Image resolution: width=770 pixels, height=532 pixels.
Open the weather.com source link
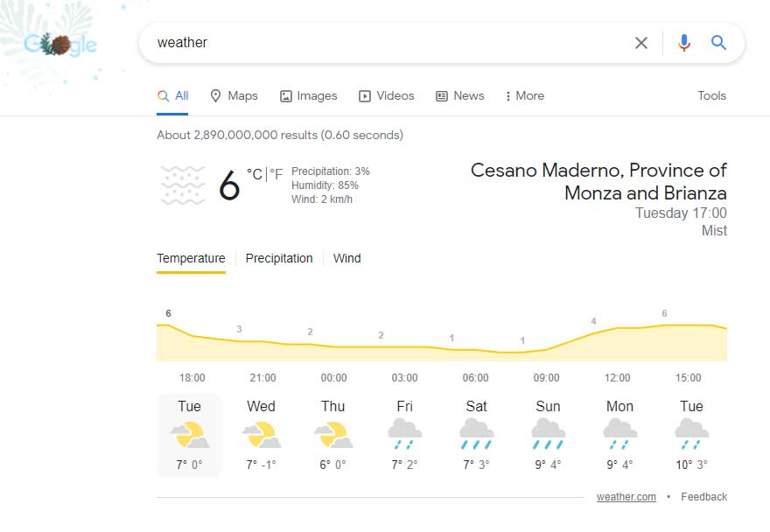(x=626, y=497)
